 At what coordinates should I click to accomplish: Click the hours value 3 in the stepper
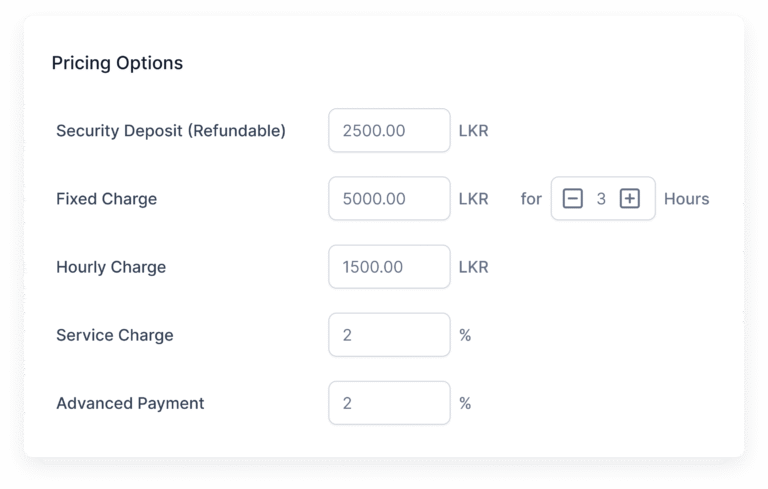[x=601, y=199]
